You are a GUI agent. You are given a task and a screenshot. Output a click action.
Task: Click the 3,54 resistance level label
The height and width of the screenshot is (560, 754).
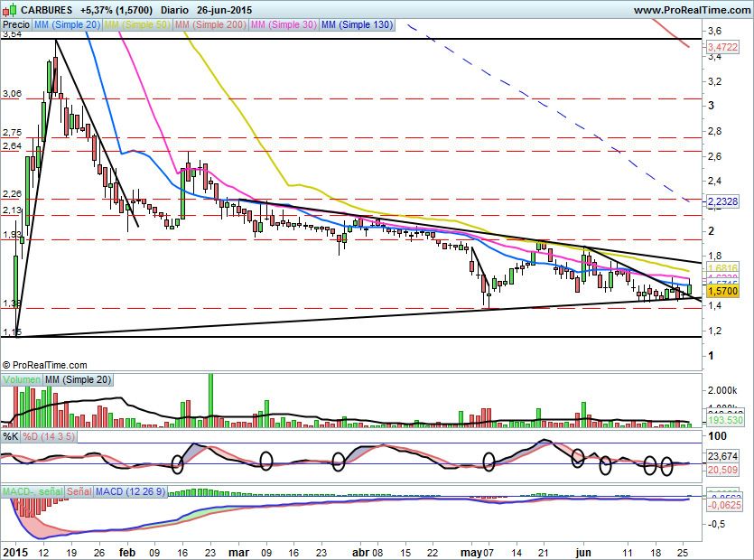(x=12, y=34)
